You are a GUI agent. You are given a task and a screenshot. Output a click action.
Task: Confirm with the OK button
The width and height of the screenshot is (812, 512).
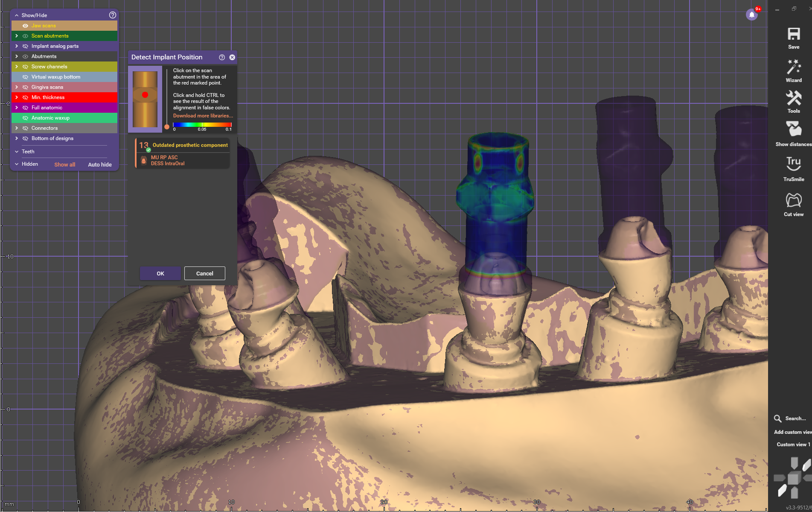(160, 273)
